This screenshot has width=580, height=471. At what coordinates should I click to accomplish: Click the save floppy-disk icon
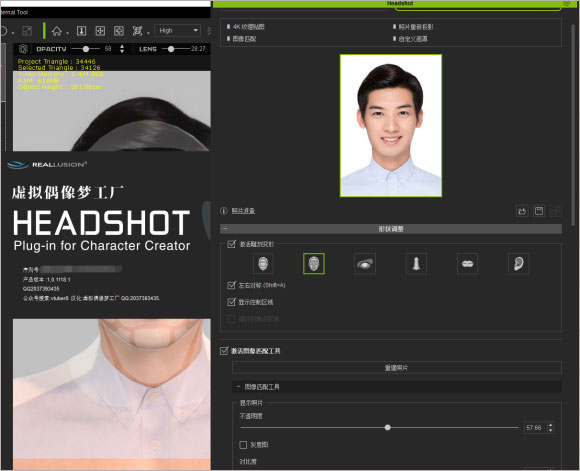pyautogui.click(x=539, y=211)
